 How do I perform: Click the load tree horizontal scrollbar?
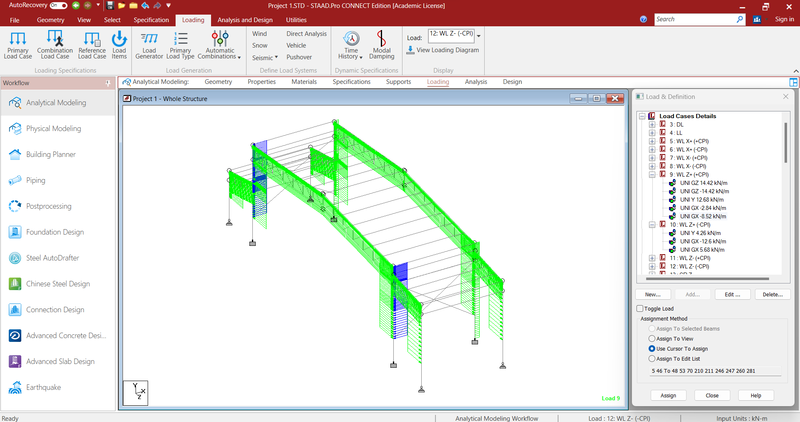pyautogui.click(x=707, y=279)
